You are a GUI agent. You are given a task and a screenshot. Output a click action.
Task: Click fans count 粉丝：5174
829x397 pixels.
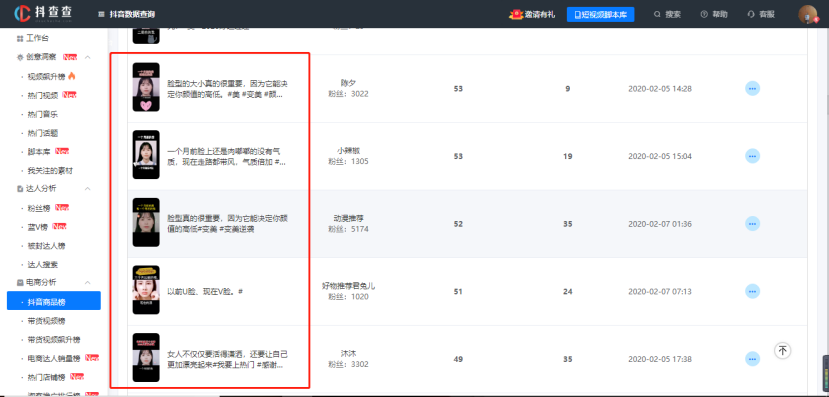(x=348, y=229)
